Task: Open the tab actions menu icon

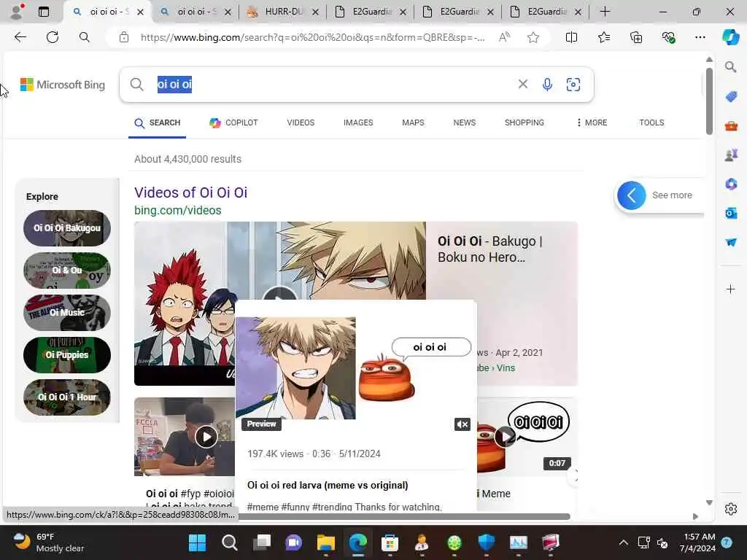Action: (x=43, y=12)
